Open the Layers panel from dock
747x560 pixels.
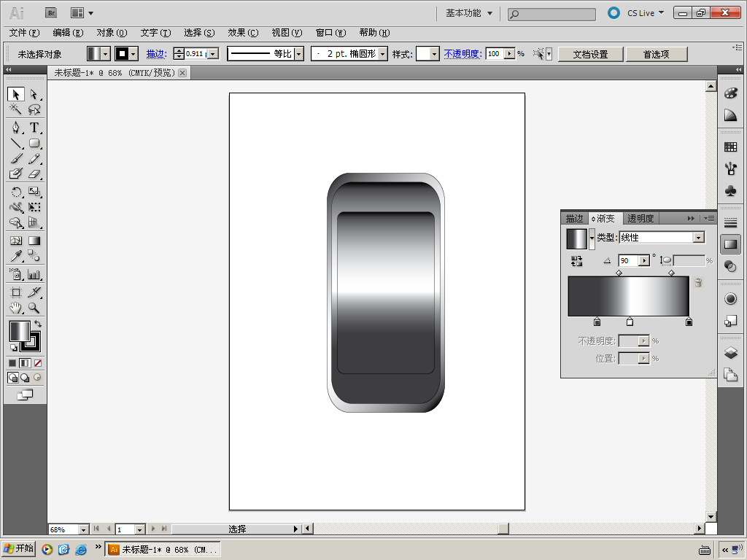tap(730, 353)
